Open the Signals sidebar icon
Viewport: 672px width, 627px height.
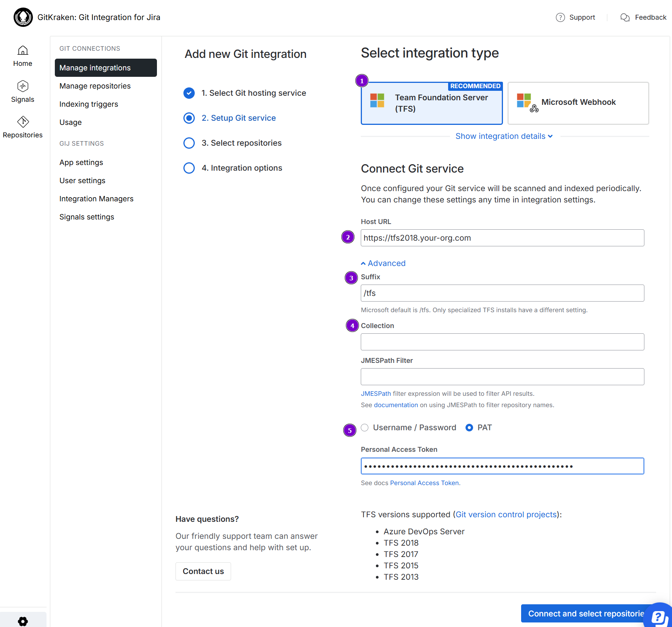(x=23, y=86)
